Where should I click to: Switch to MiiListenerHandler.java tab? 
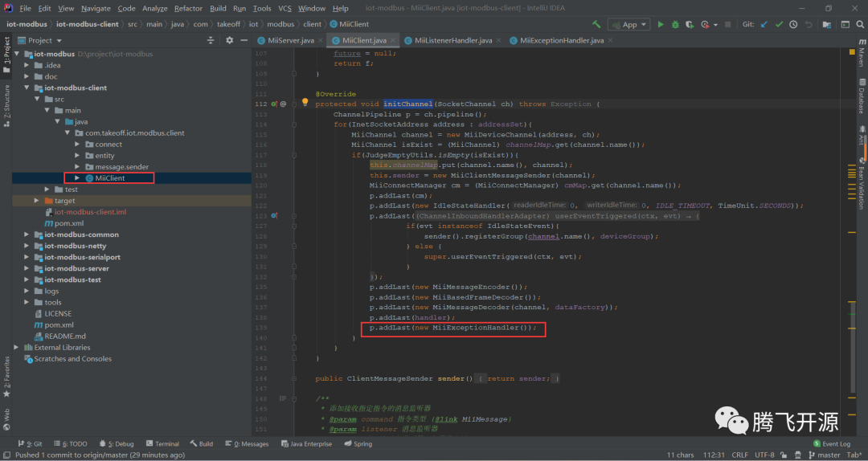tap(452, 40)
